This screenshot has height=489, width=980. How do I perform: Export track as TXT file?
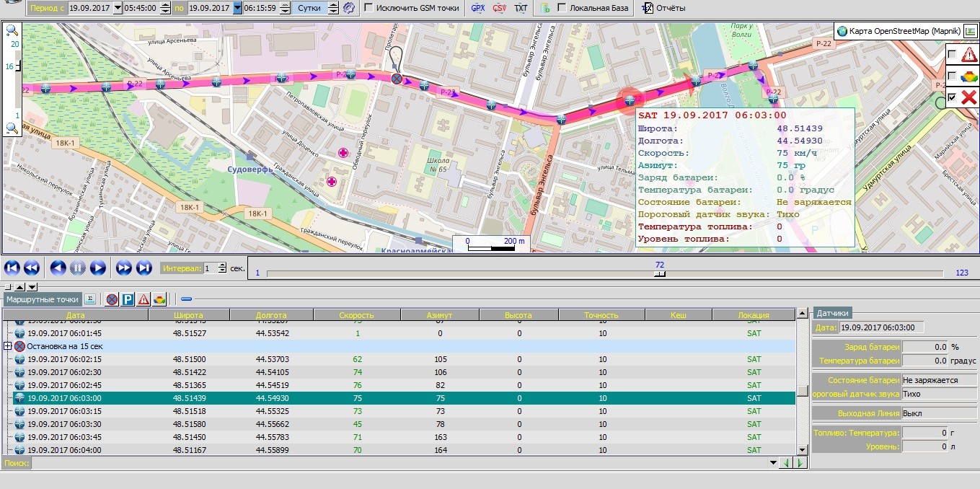tap(521, 8)
